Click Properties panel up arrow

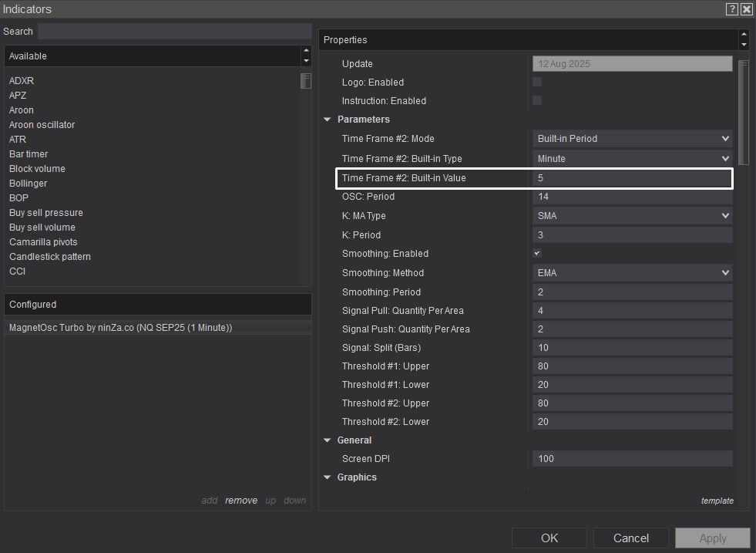[x=744, y=35]
